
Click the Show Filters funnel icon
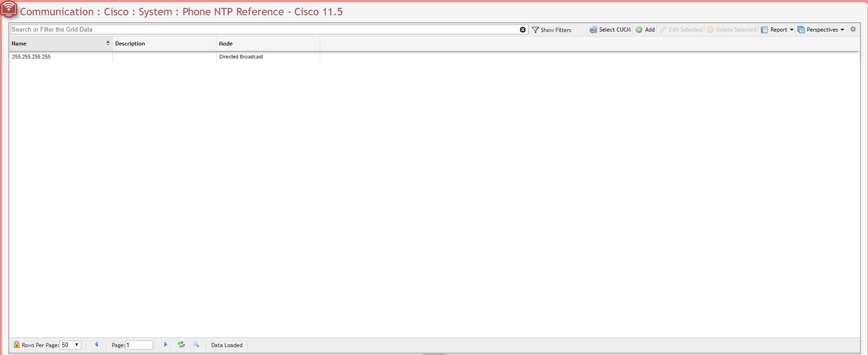[535, 30]
